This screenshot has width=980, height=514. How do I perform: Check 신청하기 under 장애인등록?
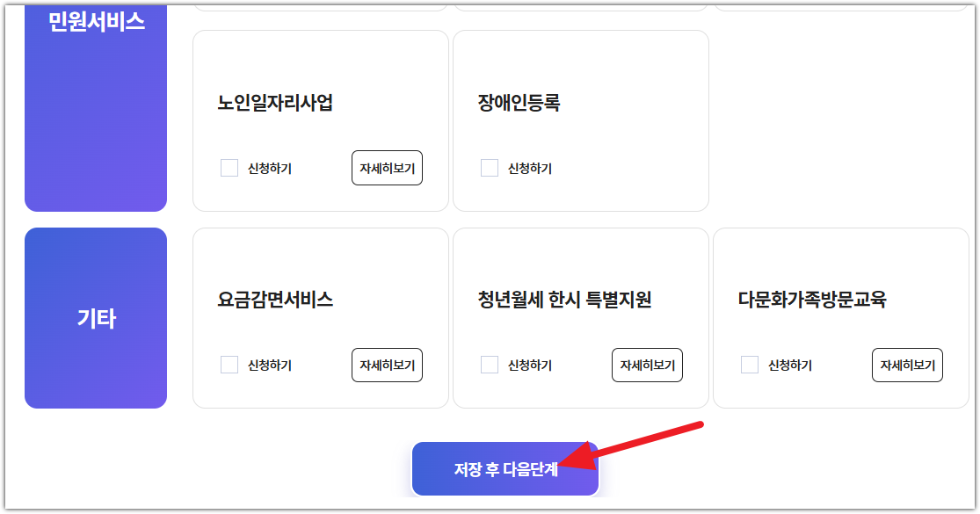pos(489,167)
